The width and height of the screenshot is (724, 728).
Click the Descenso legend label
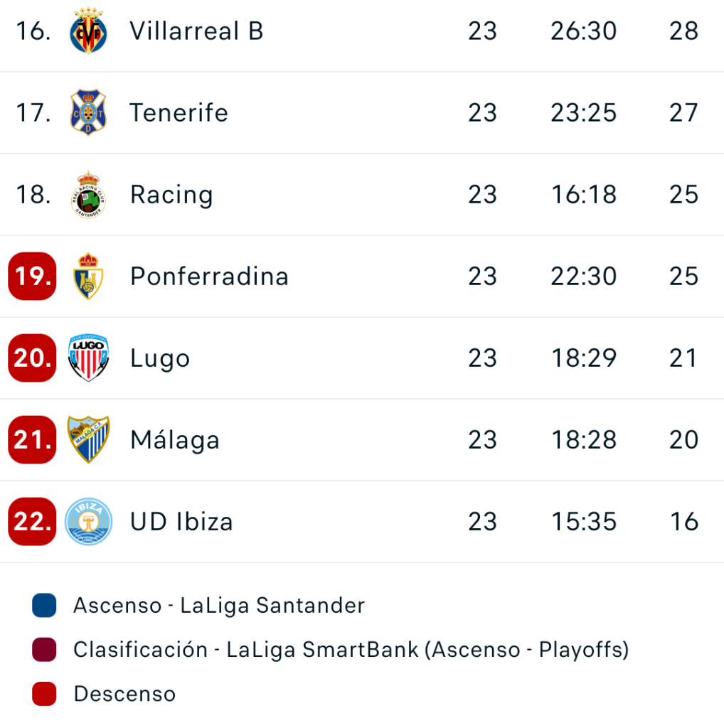click(x=125, y=694)
